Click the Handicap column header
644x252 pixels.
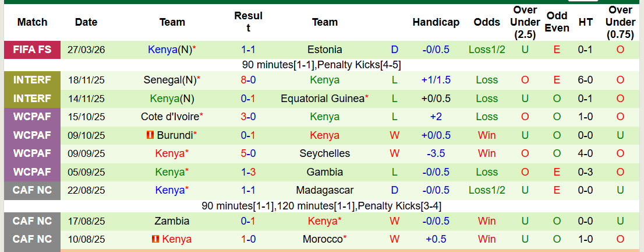point(436,22)
